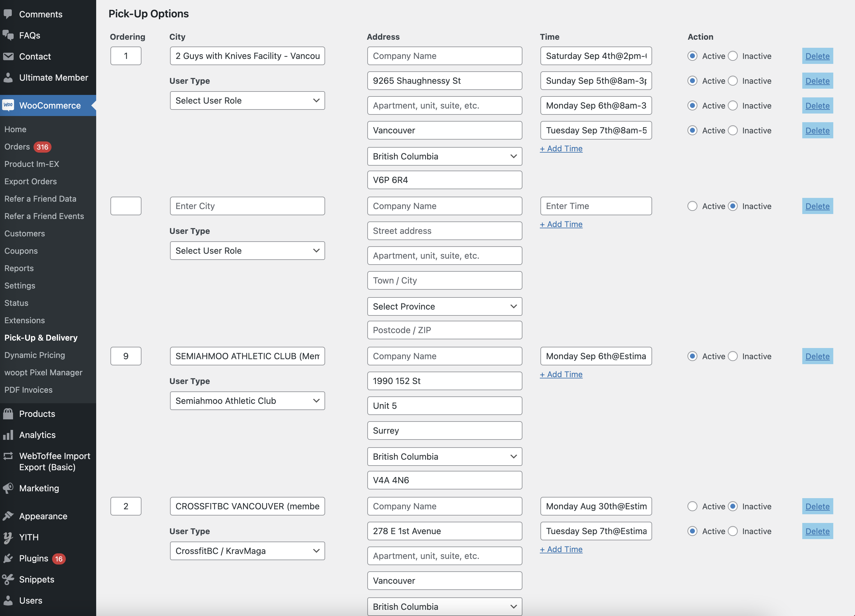Click the Contact envelope icon

tap(8, 56)
